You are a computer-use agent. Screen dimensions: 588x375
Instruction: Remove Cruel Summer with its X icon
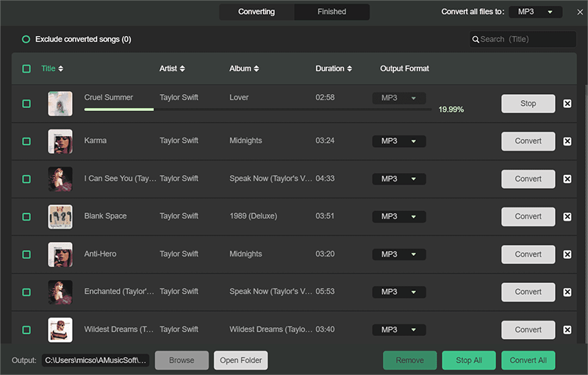tap(567, 104)
